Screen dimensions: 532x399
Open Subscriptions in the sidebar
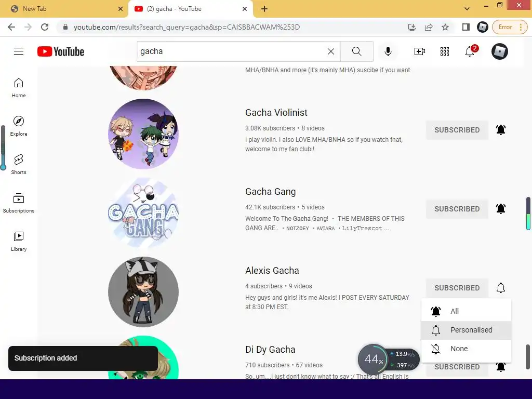(x=19, y=203)
